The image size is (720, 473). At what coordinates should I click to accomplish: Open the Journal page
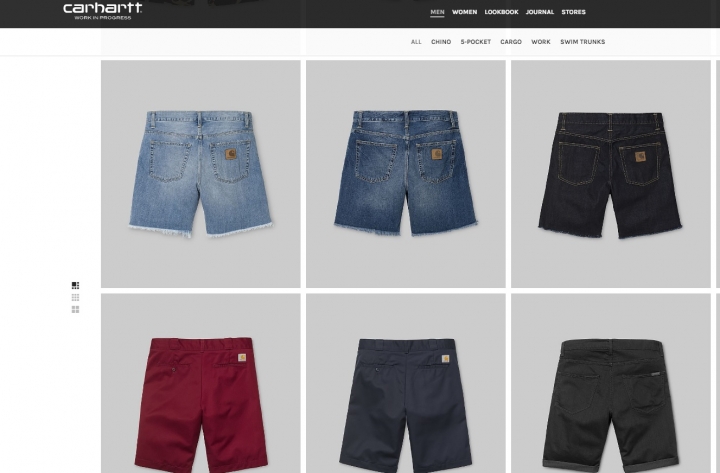pos(540,12)
